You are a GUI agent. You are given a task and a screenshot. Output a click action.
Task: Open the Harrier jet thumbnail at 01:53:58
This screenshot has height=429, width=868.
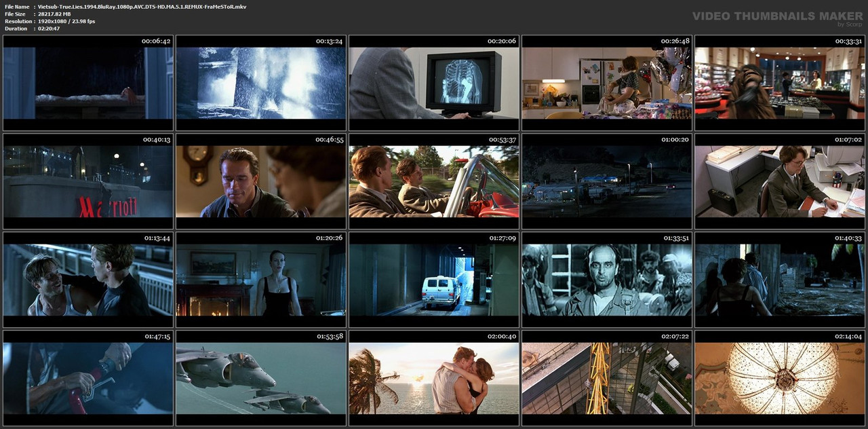[x=261, y=378]
